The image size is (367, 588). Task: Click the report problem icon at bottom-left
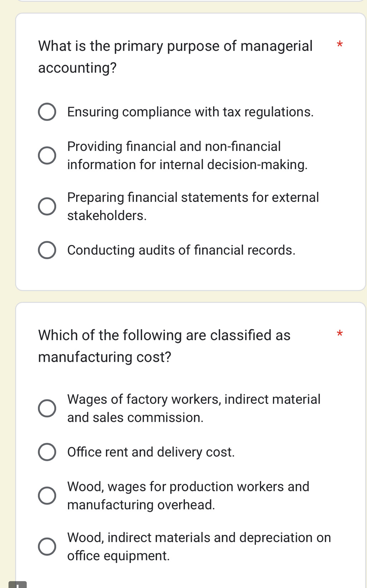point(18,584)
